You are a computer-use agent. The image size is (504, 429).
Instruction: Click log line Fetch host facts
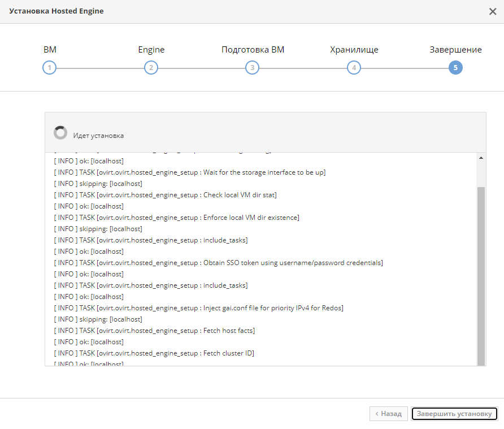click(154, 331)
